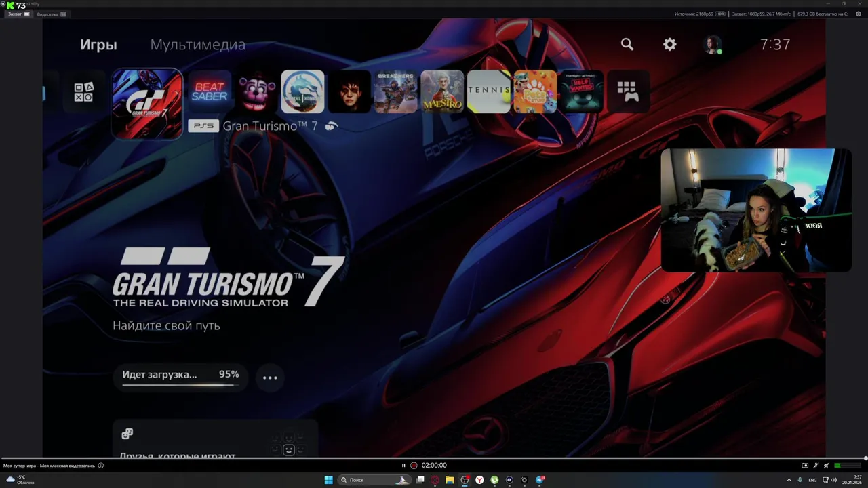Open the user profile avatar
Screen dimensions: 868x488
[712, 45]
